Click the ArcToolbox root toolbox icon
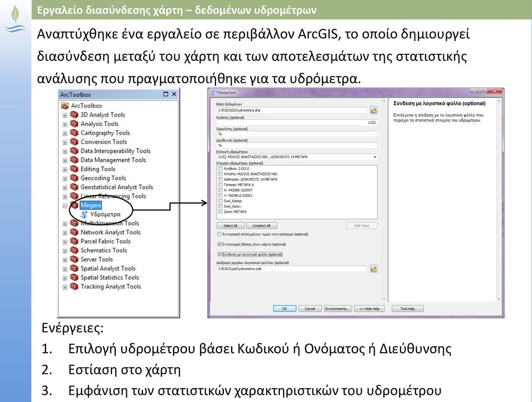Image resolution: width=532 pixels, height=402 pixels. pos(64,106)
